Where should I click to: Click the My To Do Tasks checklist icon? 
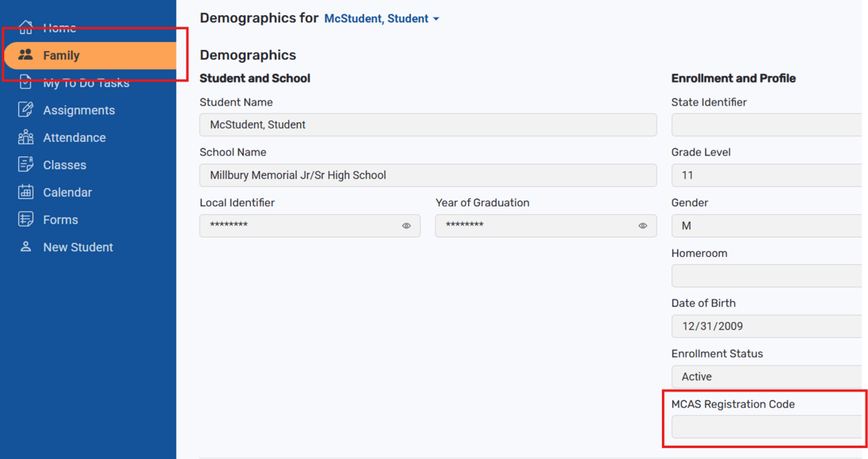point(26,83)
